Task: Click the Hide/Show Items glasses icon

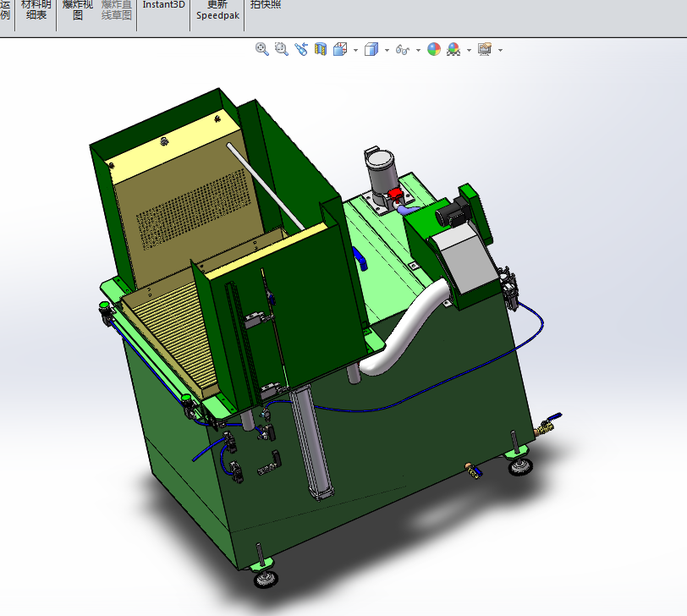Action: point(403,50)
